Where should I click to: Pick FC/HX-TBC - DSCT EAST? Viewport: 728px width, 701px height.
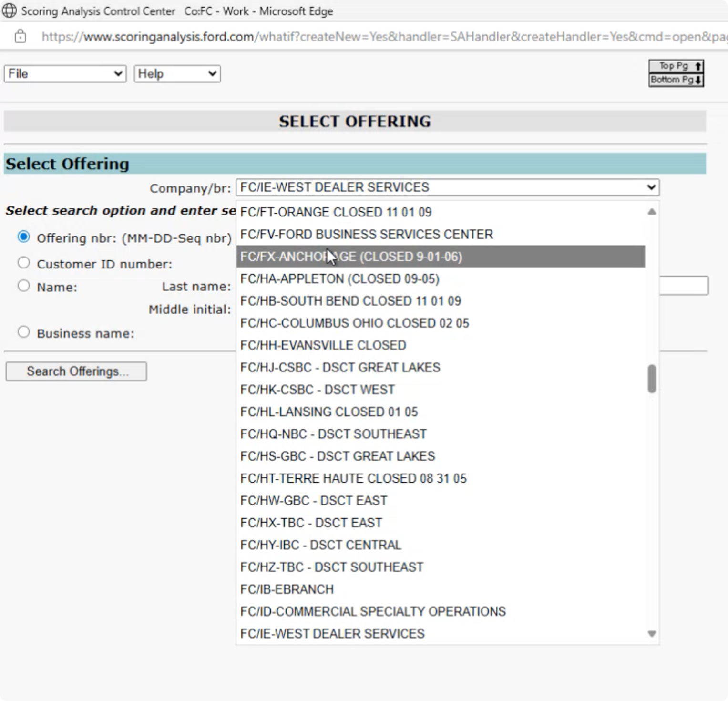click(441, 523)
